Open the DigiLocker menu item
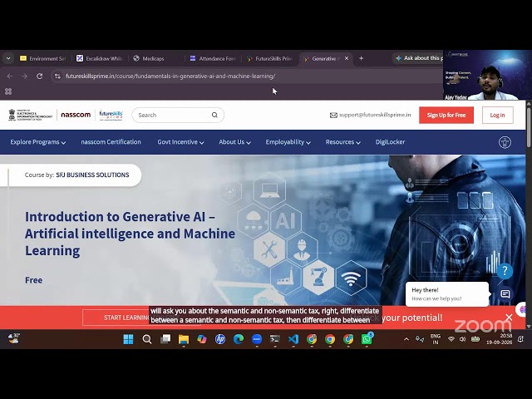This screenshot has height=399, width=532. pyautogui.click(x=390, y=142)
